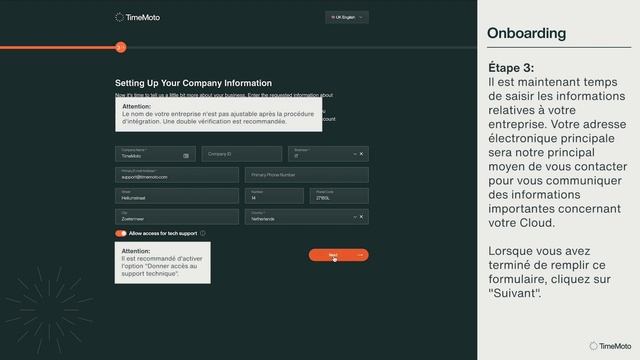This screenshot has width=640, height=360.
Task: Click the Postal Code input field
Action: pos(339,196)
